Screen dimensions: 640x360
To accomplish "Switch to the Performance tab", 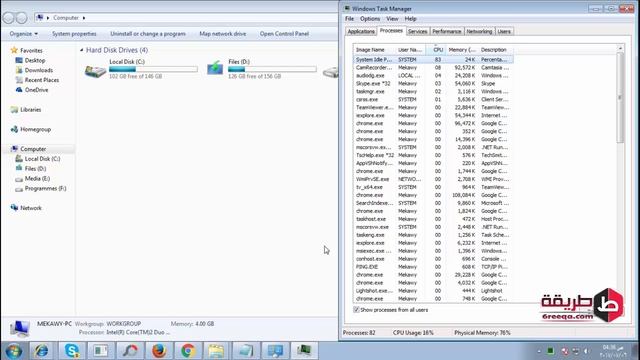I will coord(447,31).
